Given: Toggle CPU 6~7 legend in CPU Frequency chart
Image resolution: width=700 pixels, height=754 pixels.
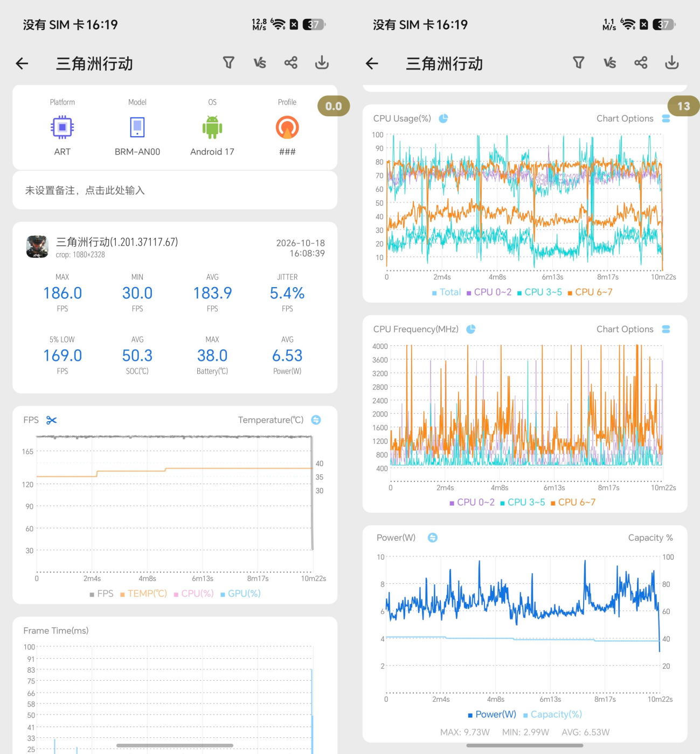Looking at the screenshot, I should (x=573, y=502).
